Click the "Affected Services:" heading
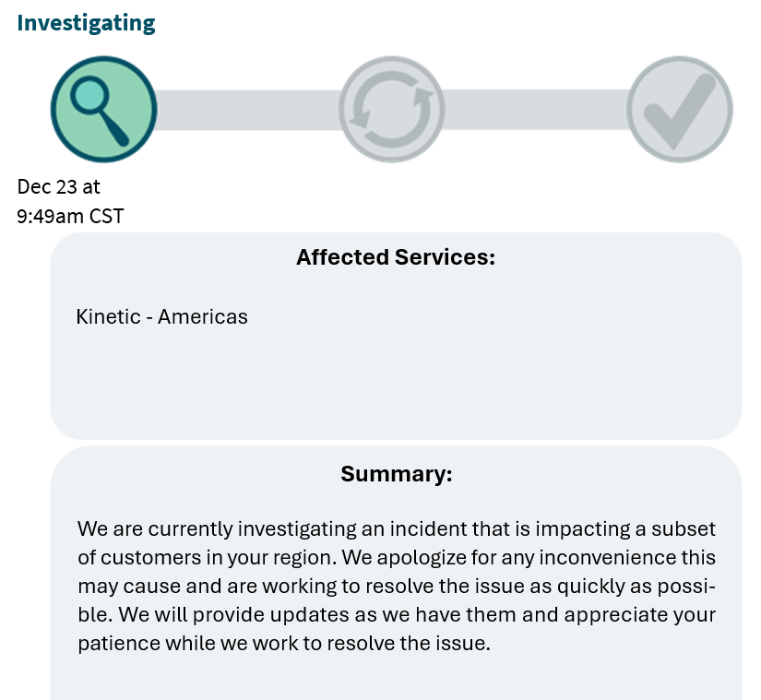This screenshot has width=761, height=700. (x=396, y=257)
